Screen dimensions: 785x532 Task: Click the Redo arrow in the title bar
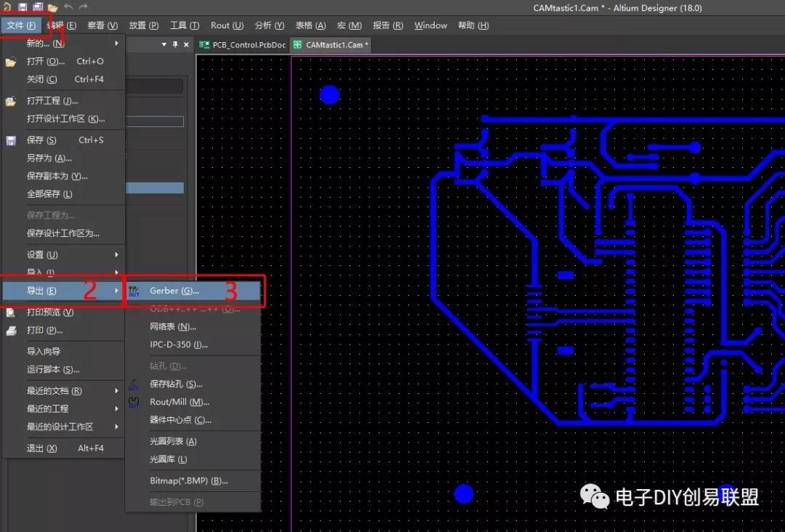point(83,7)
